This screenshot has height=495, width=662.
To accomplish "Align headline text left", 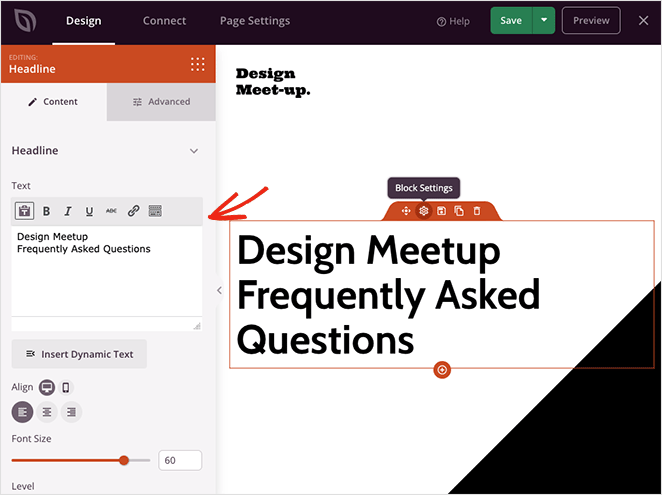I will pyautogui.click(x=22, y=412).
